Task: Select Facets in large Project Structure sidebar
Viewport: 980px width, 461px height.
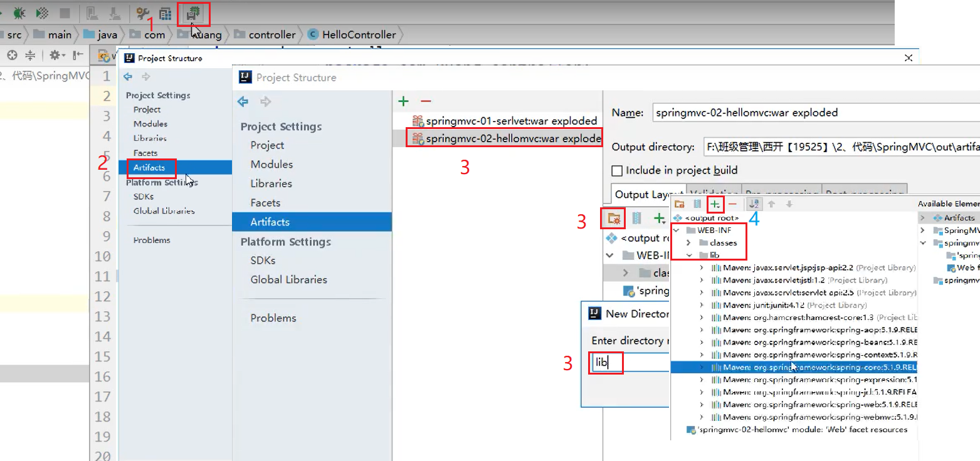Action: pyautogui.click(x=265, y=203)
